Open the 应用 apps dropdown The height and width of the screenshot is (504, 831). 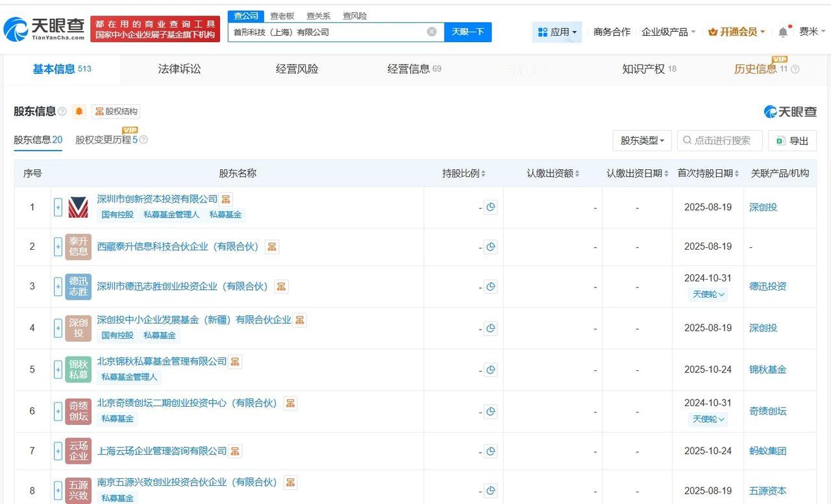[x=557, y=32]
